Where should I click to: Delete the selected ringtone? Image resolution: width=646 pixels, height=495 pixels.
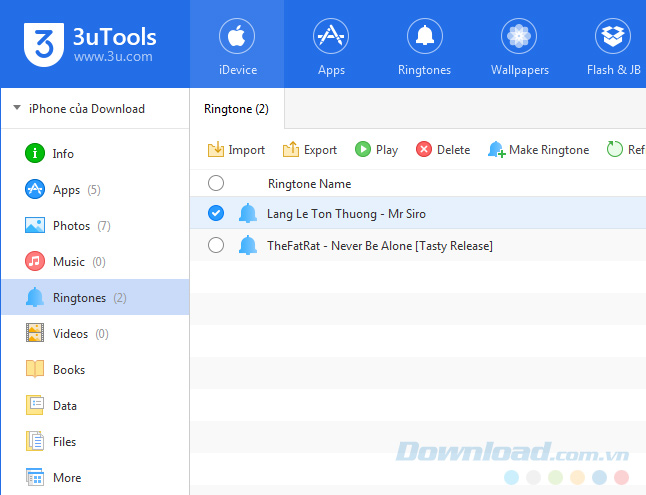click(x=442, y=150)
